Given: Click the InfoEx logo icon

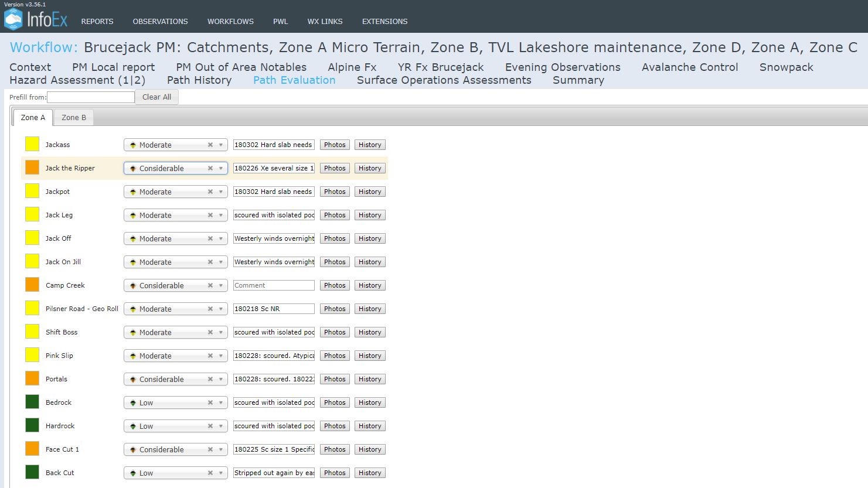Looking at the screenshot, I should (13, 19).
